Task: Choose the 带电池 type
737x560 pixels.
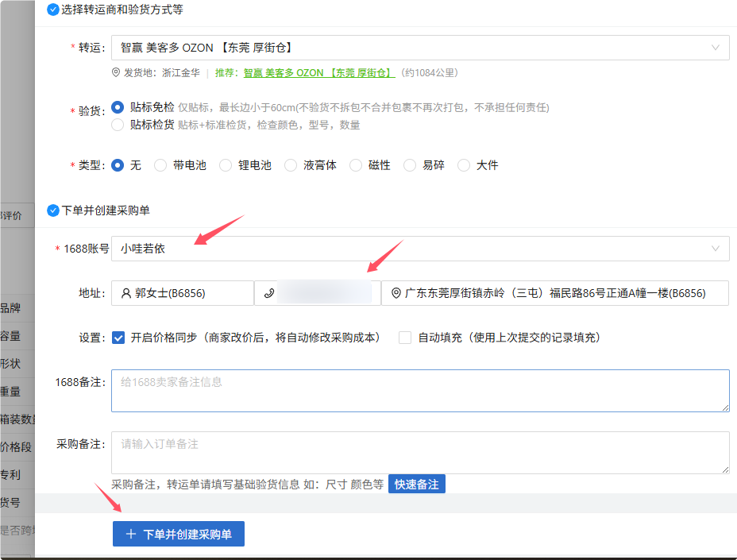Action: (160, 165)
